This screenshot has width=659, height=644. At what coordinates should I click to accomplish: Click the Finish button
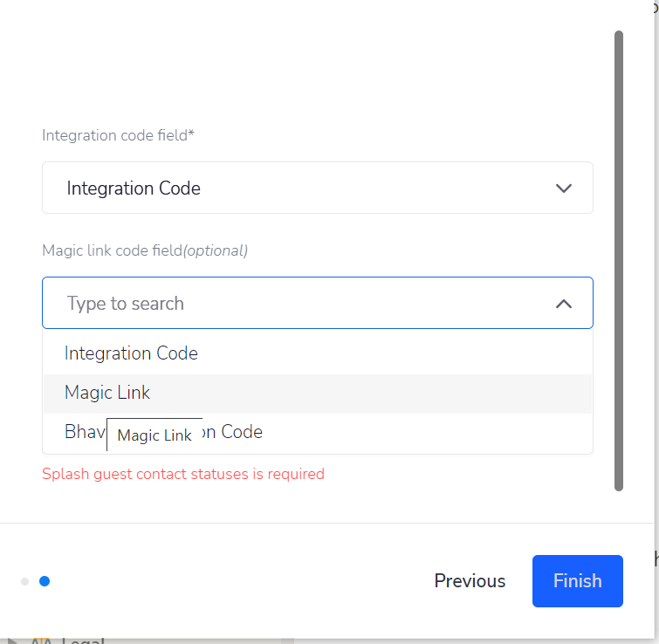pos(578,581)
